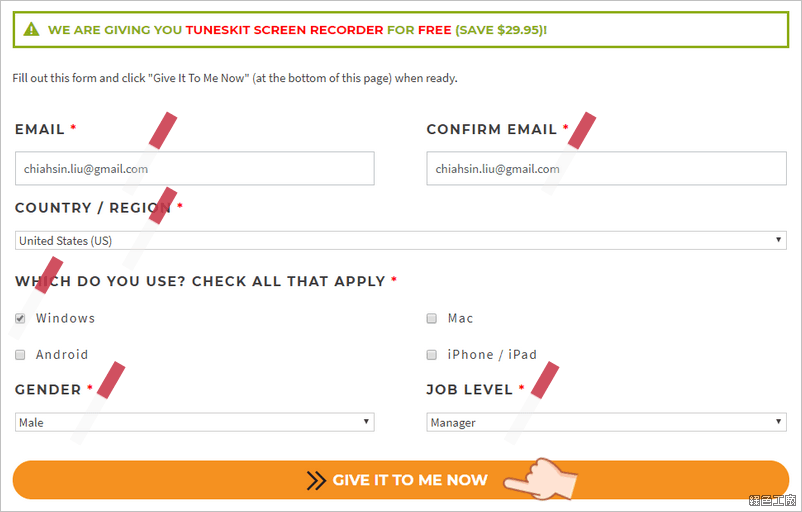The image size is (802, 512).
Task: Click the pointing hand icon on the orange button
Action: (x=540, y=479)
